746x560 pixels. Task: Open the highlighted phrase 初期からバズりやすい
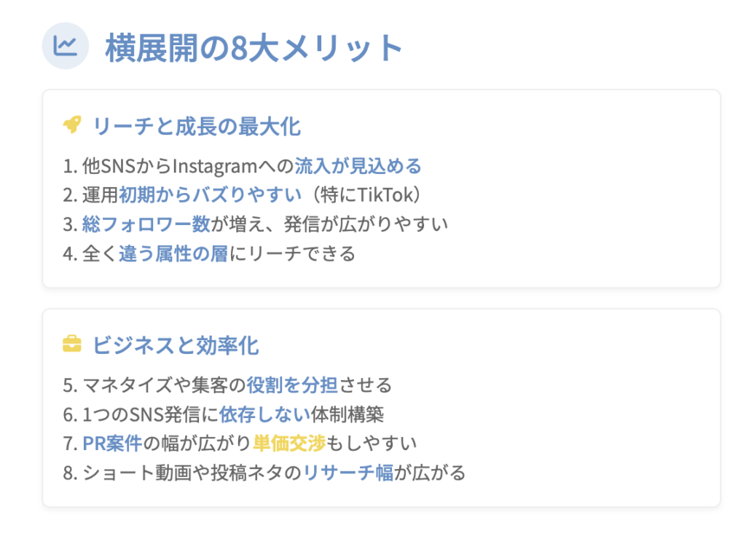click(210, 195)
